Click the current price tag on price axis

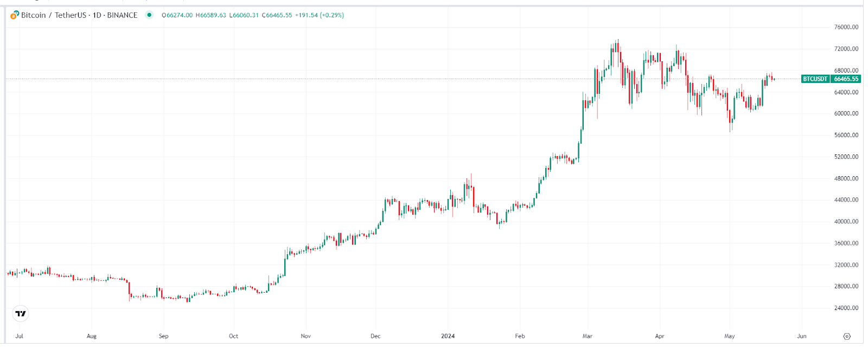tap(846, 79)
